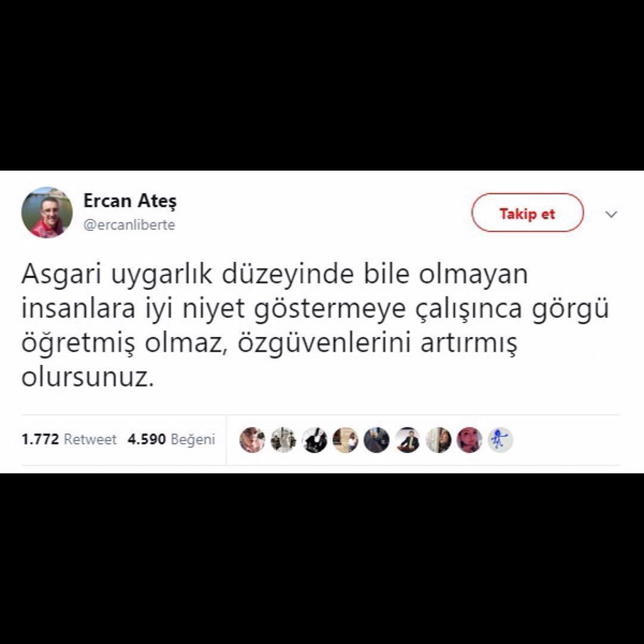Select the black-and-white dark figure avatar
Image resolution: width=644 pixels, height=644 pixels.
pyautogui.click(x=315, y=440)
